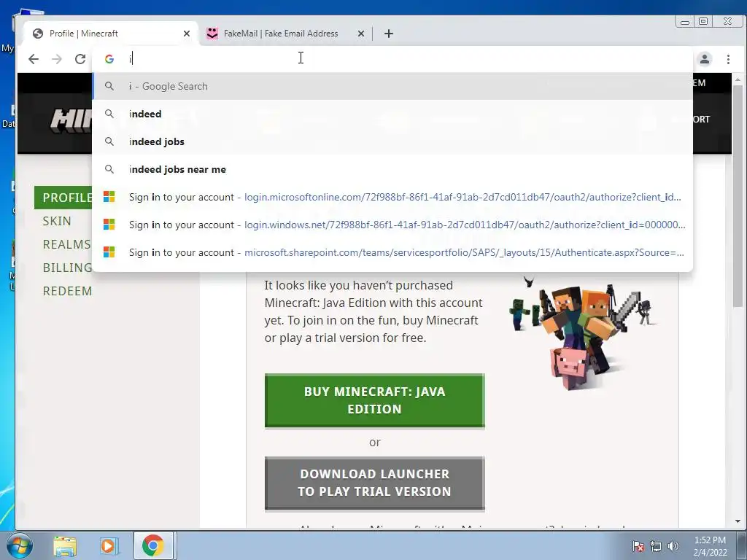
Task: Select the 'indeed jobs near me' suggestion
Action: [x=392, y=169]
